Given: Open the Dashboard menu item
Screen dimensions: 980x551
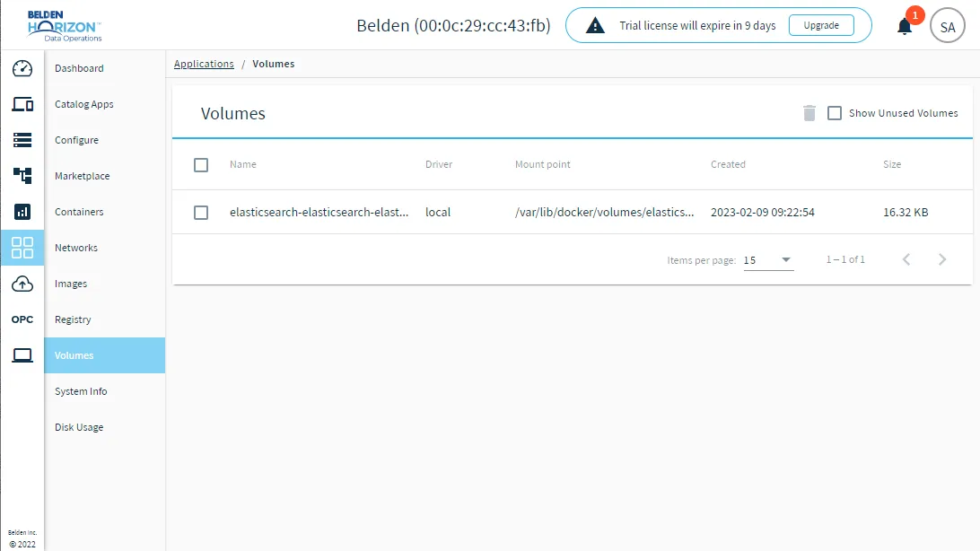Looking at the screenshot, I should tap(79, 68).
